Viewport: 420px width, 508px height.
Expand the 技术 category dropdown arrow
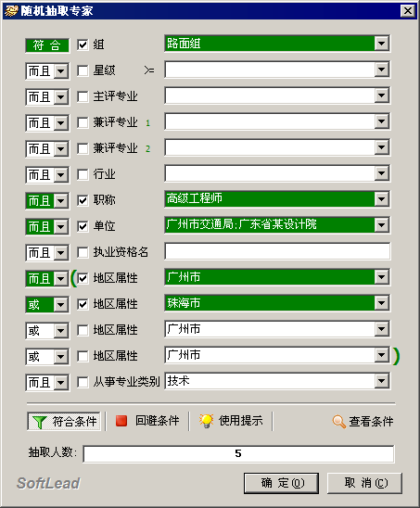381,381
